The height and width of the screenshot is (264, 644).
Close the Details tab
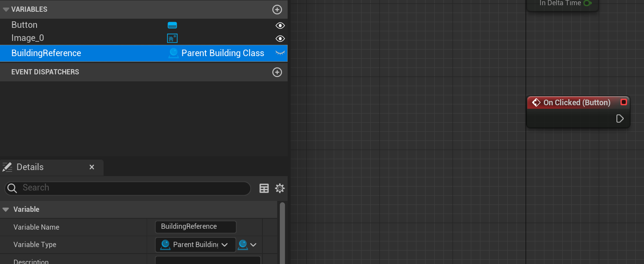tap(92, 167)
